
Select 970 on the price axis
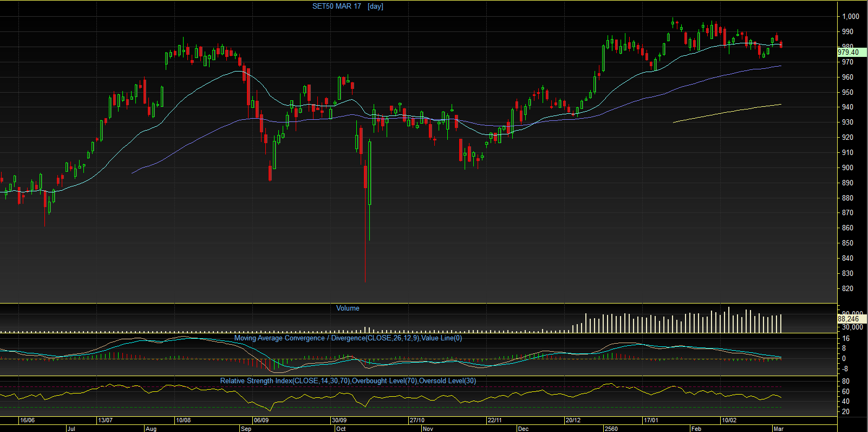pos(847,62)
